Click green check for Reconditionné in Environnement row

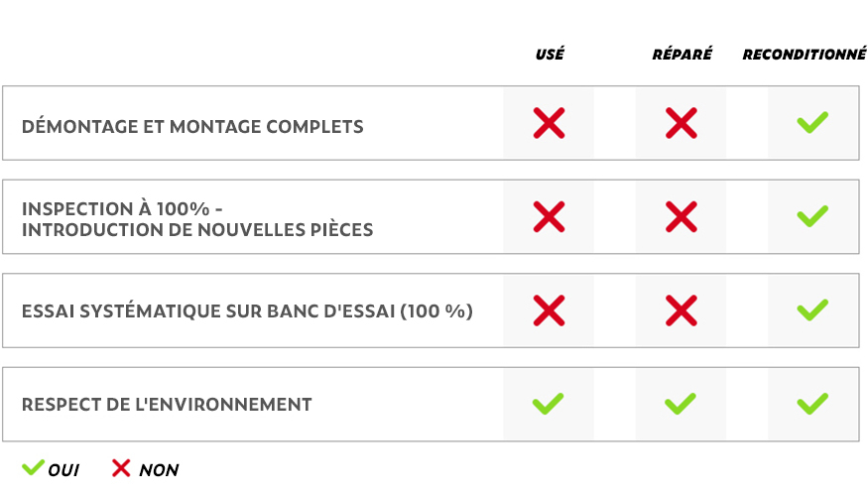point(812,404)
